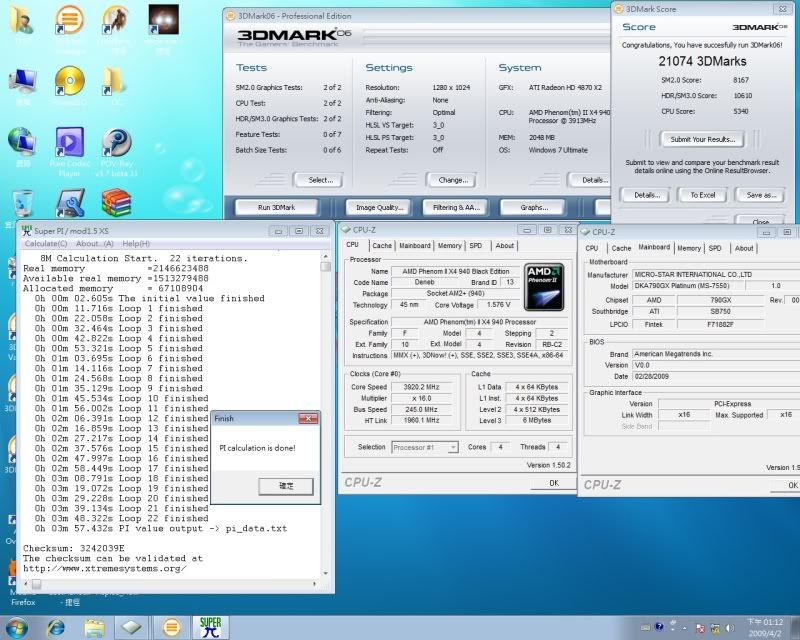Select the SPD tab in the motherboard CPU-Z window

pyautogui.click(x=715, y=248)
